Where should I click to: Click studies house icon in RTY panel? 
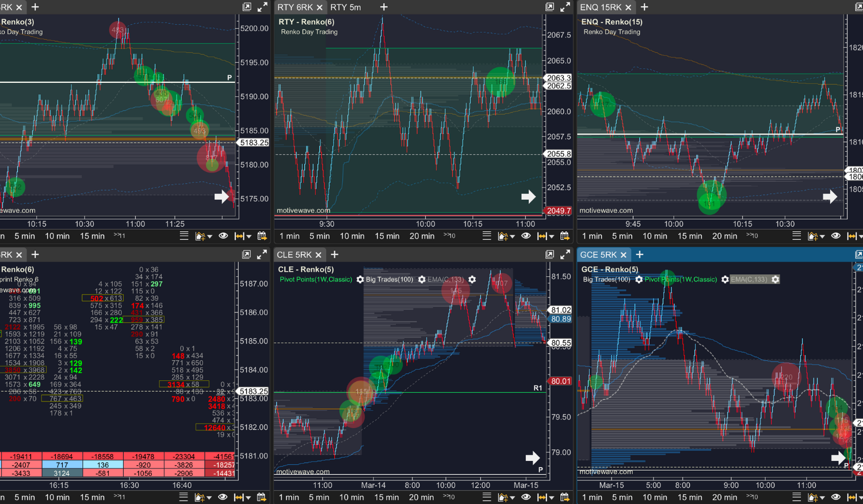pyautogui.click(x=503, y=236)
